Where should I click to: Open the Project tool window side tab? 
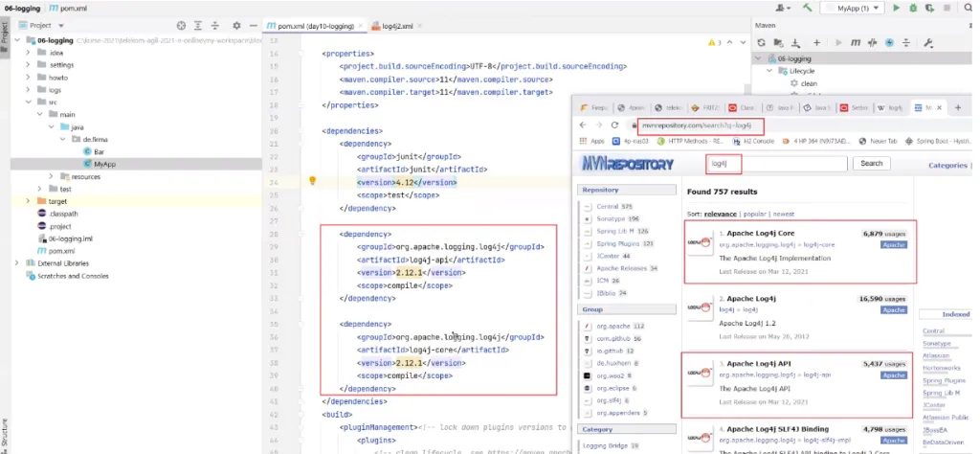[5, 35]
